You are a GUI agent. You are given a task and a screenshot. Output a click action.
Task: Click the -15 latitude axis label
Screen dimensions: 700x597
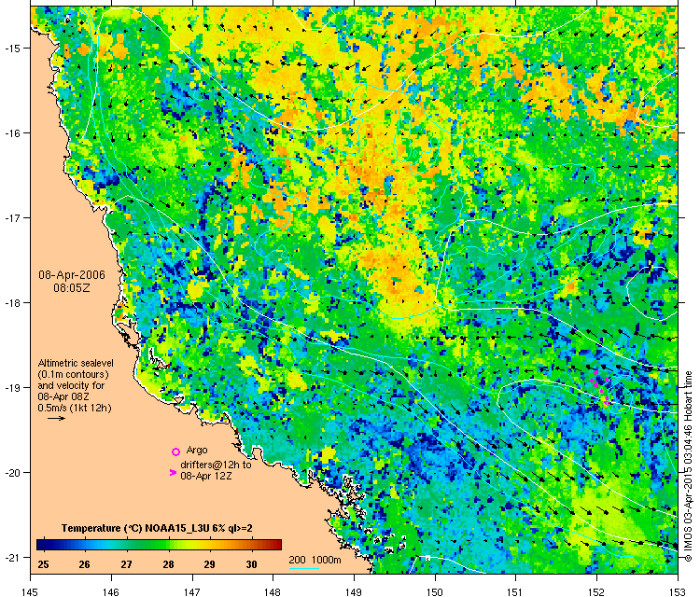[x=11, y=49]
